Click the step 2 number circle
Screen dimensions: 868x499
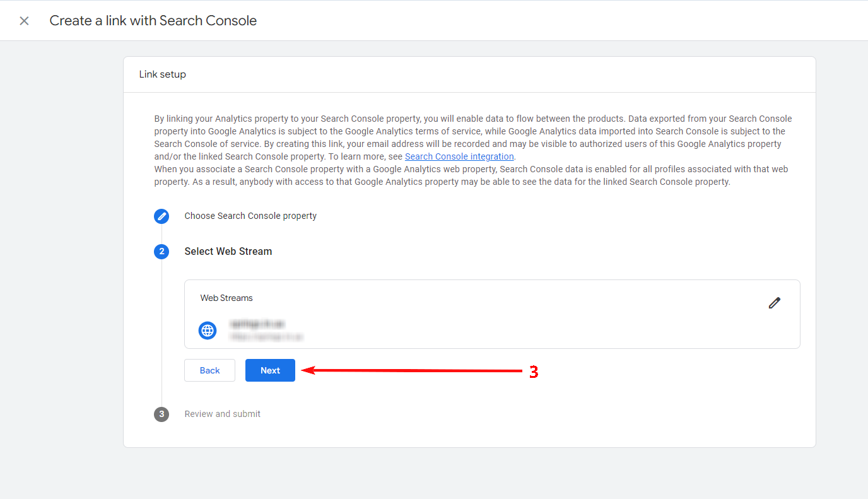pyautogui.click(x=161, y=252)
